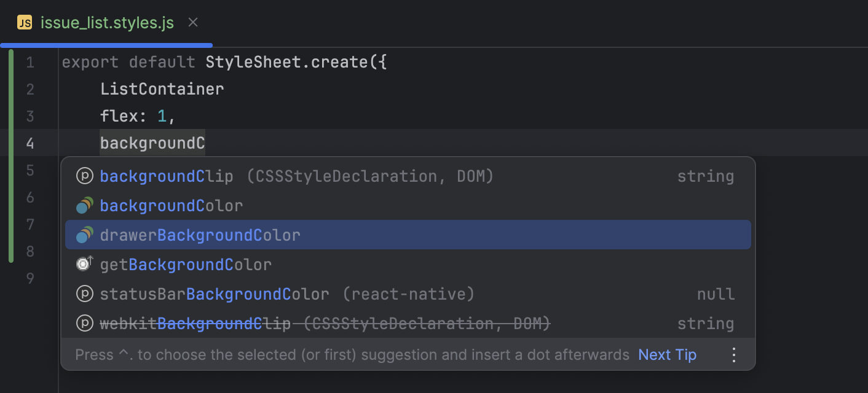The height and width of the screenshot is (393, 868).
Task: Select the backgroundColor completion suggestion
Action: [x=171, y=205]
